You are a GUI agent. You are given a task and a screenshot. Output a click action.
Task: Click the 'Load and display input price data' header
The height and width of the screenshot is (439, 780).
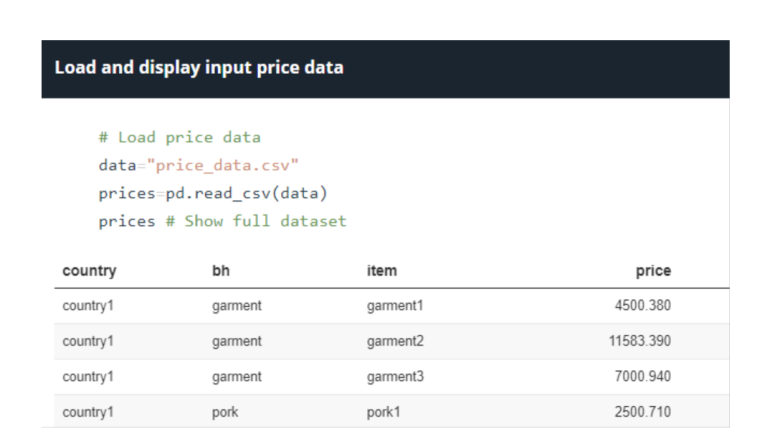[199, 68]
